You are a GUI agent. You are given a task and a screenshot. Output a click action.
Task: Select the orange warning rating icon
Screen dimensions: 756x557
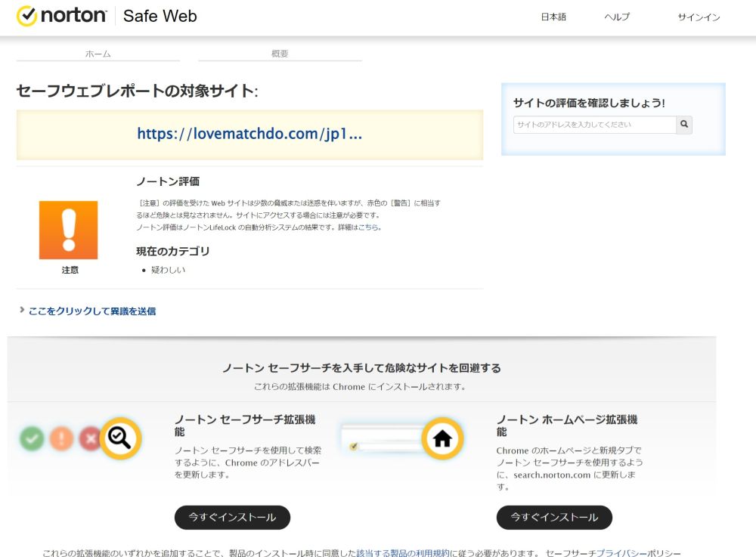click(61, 438)
